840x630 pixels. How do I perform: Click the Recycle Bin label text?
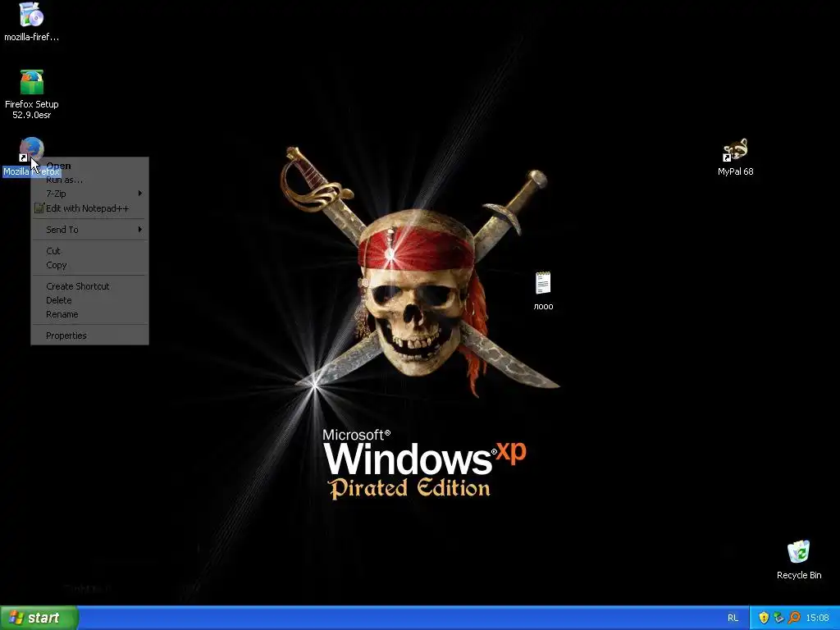(799, 575)
